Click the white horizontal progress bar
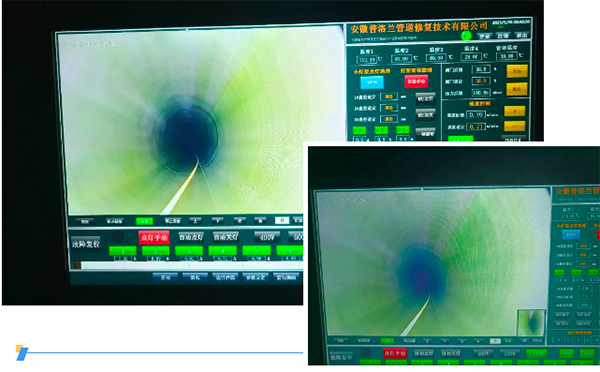Viewport: 600px width, 372px height. 191,265
